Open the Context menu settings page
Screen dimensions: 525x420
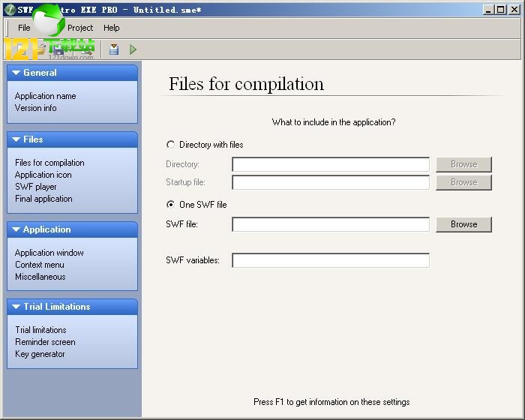[x=40, y=265]
